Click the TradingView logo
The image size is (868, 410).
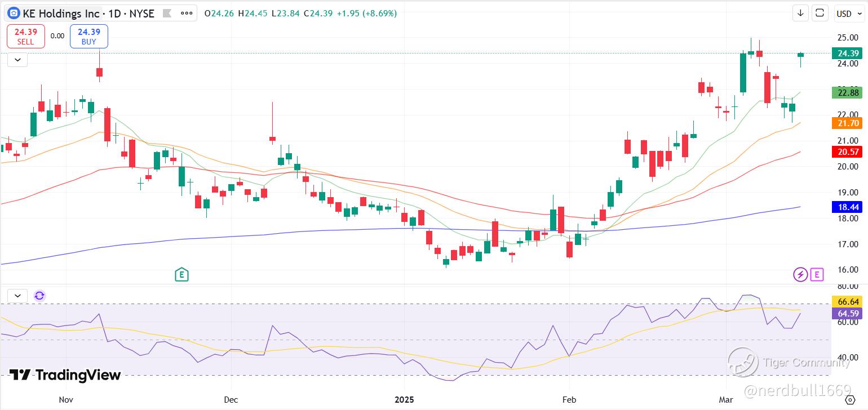[x=65, y=375]
